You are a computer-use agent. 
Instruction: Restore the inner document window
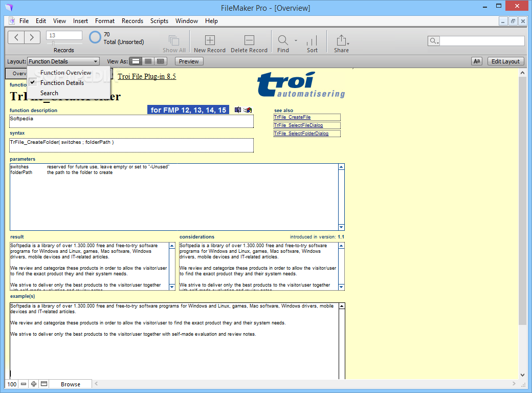513,21
